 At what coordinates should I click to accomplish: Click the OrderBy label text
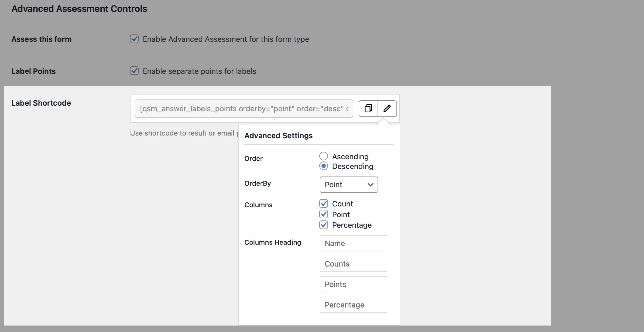click(258, 183)
